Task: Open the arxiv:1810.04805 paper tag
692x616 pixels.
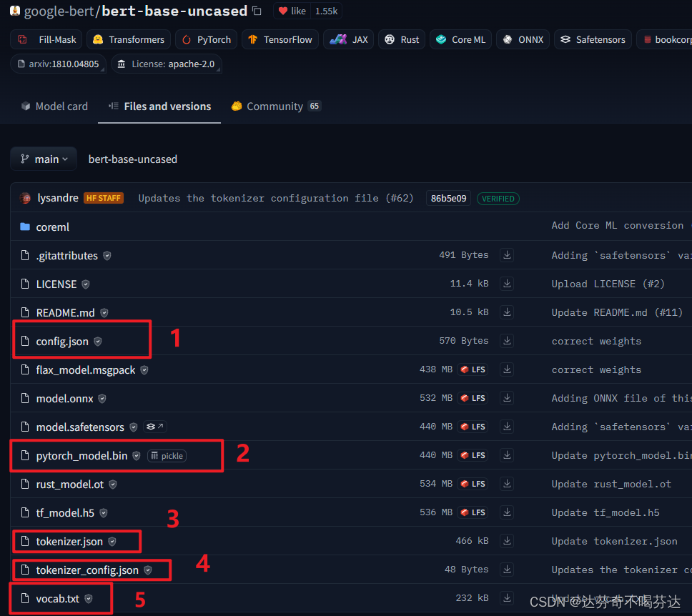Action: [58, 64]
